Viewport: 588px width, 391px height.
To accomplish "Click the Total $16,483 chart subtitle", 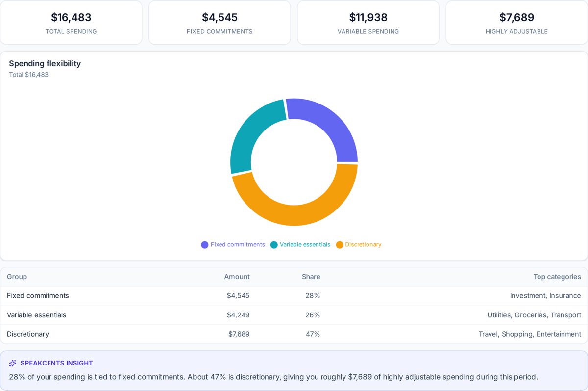I will 28,75.
